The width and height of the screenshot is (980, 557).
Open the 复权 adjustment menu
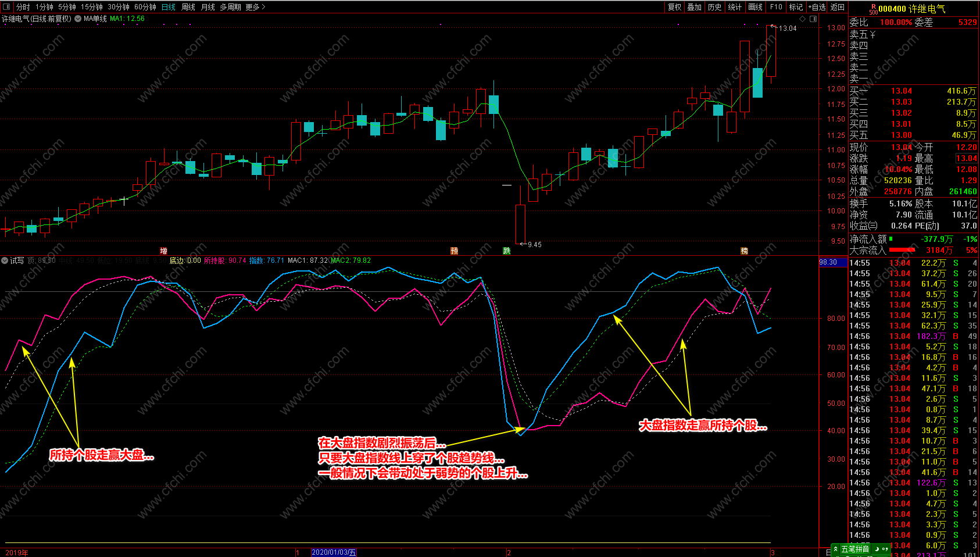point(674,7)
